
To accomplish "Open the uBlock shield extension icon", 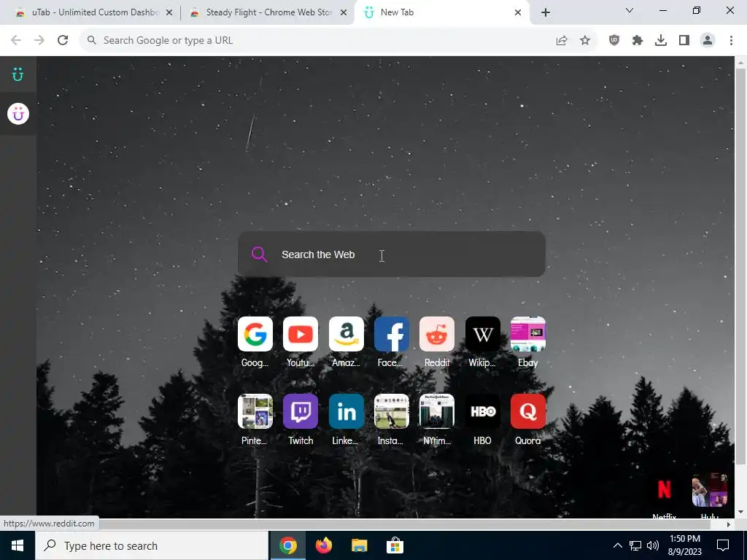I will (614, 41).
